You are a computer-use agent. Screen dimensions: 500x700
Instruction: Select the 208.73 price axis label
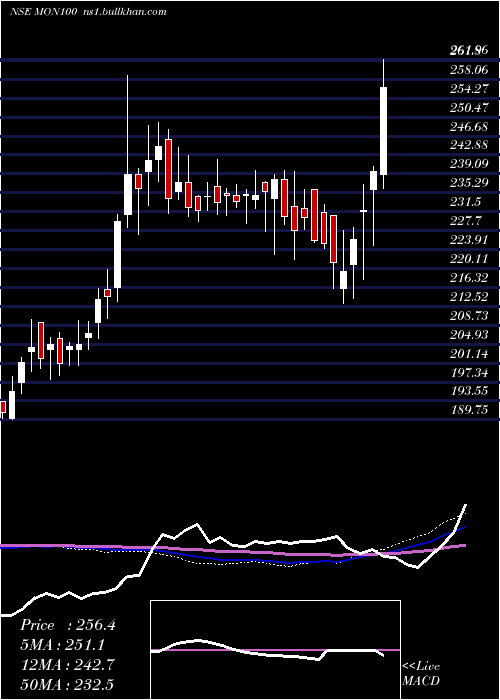(x=468, y=315)
